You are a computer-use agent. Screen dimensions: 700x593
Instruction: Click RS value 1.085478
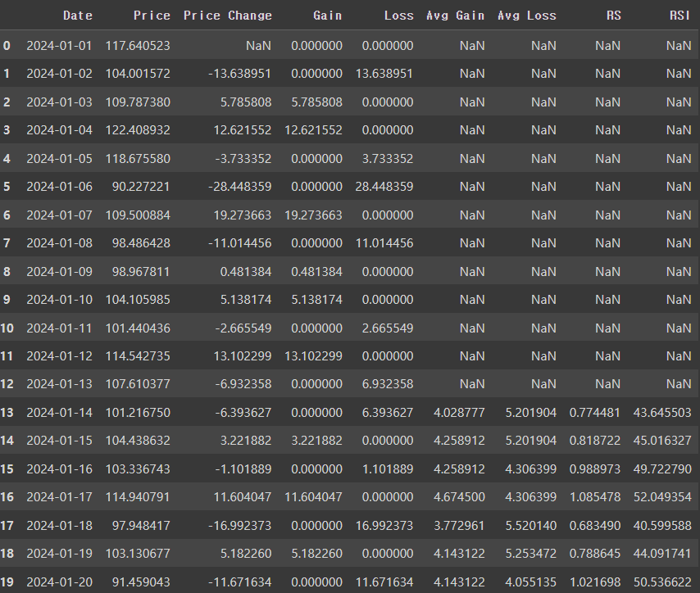pos(594,497)
